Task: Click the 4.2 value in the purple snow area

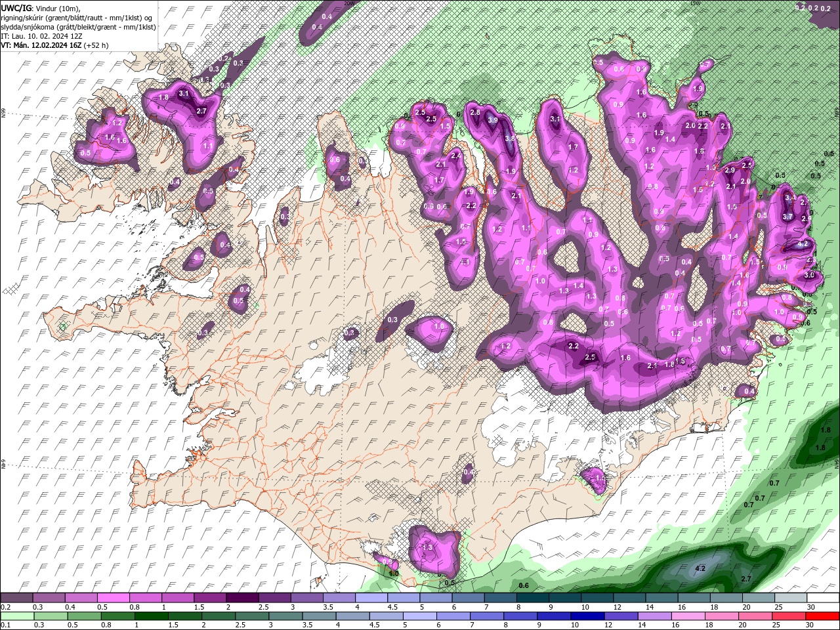Action: coord(802,244)
